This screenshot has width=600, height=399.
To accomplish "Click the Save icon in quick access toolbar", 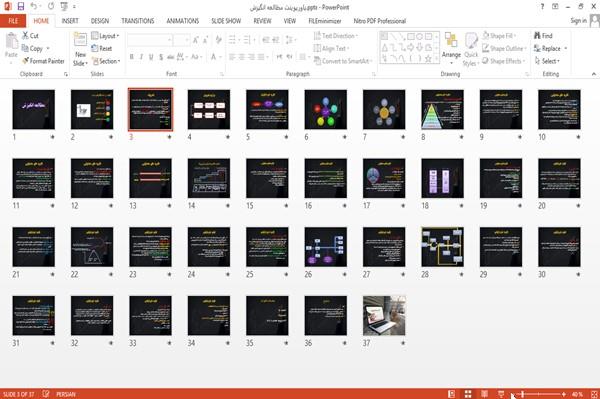I will pyautogui.click(x=21, y=6).
